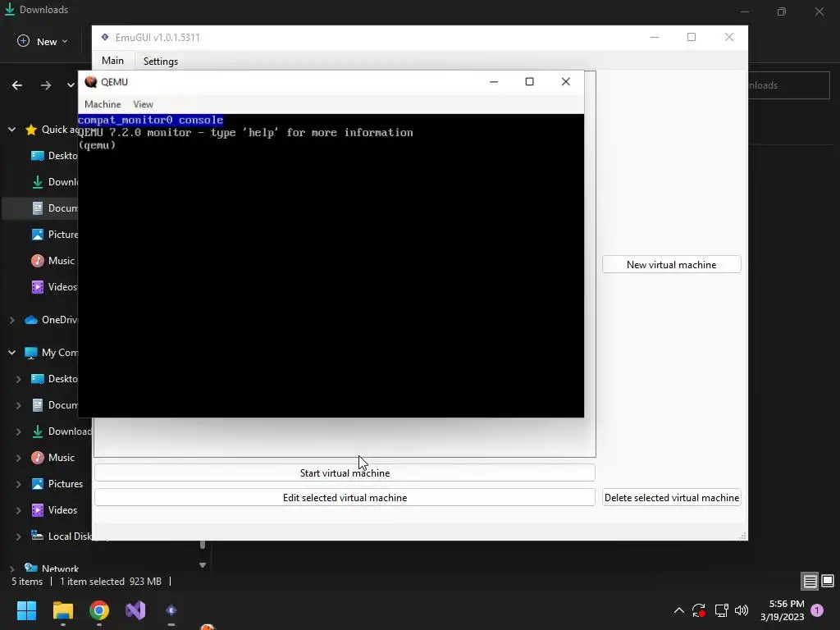
Task: Click the OneDrive cloud icon
Action: pyautogui.click(x=31, y=320)
